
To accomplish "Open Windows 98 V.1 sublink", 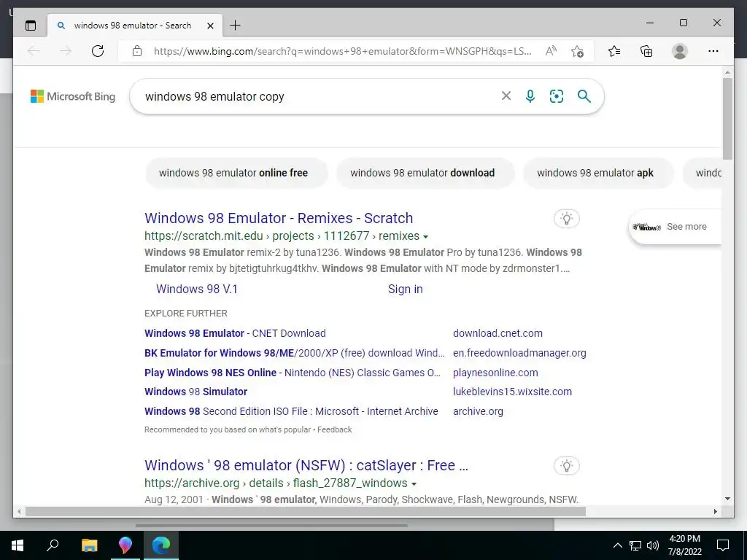I will point(197,289).
